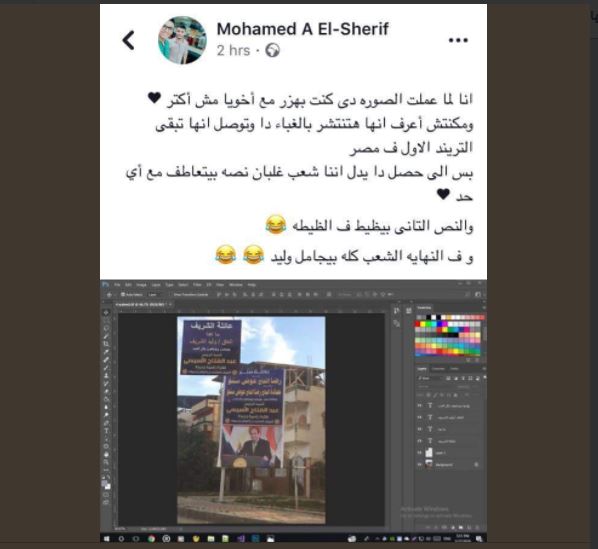
Task: Open the Layers panel flyout menu
Action: point(484,369)
